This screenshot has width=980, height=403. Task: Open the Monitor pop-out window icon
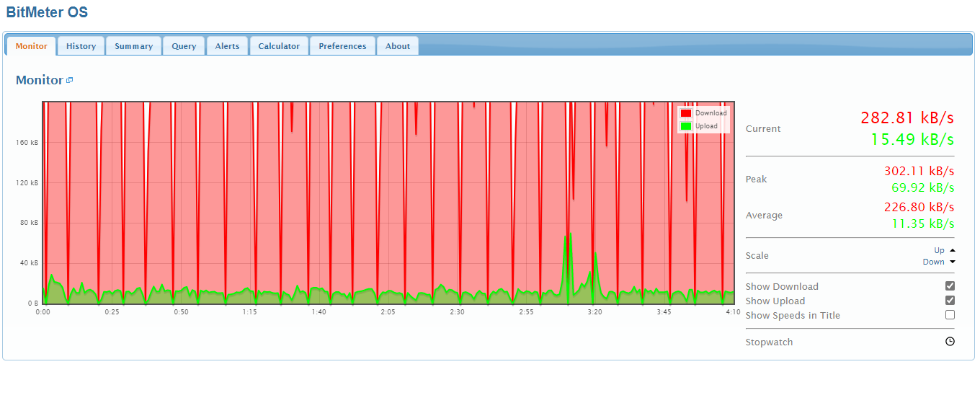[69, 80]
